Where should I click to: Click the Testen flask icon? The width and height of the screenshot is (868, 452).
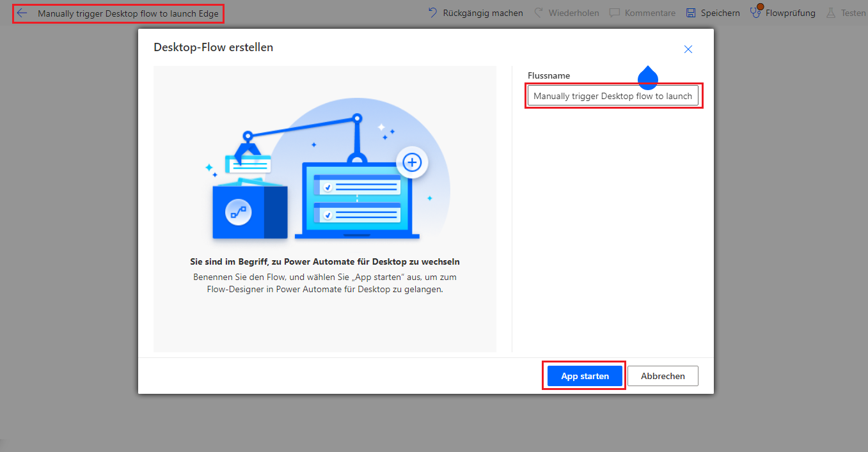click(x=831, y=13)
